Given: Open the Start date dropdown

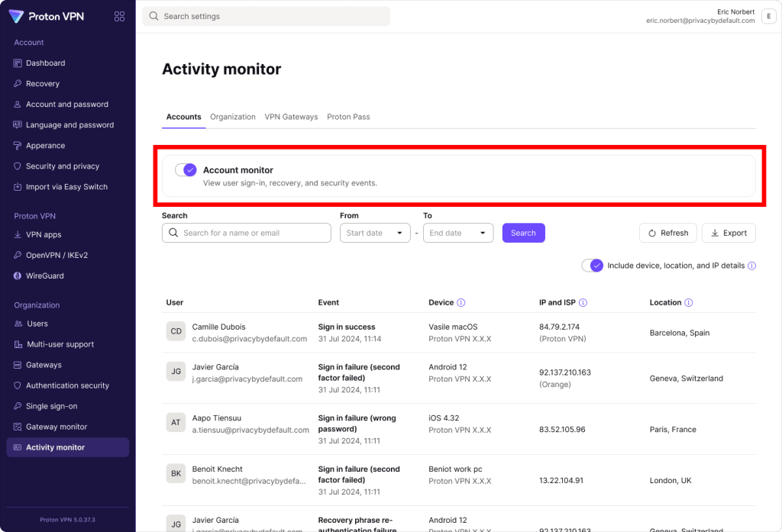Looking at the screenshot, I should [x=375, y=233].
